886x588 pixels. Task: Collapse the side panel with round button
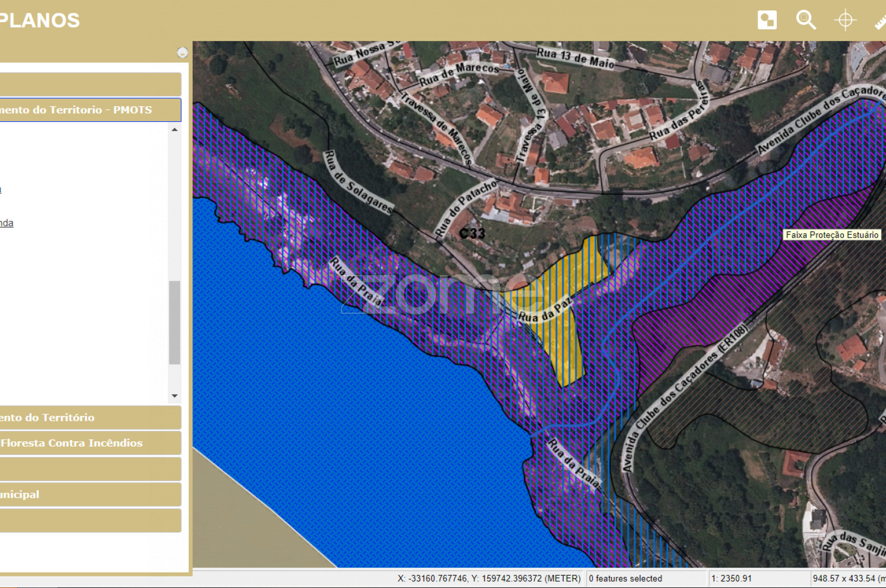click(x=182, y=53)
